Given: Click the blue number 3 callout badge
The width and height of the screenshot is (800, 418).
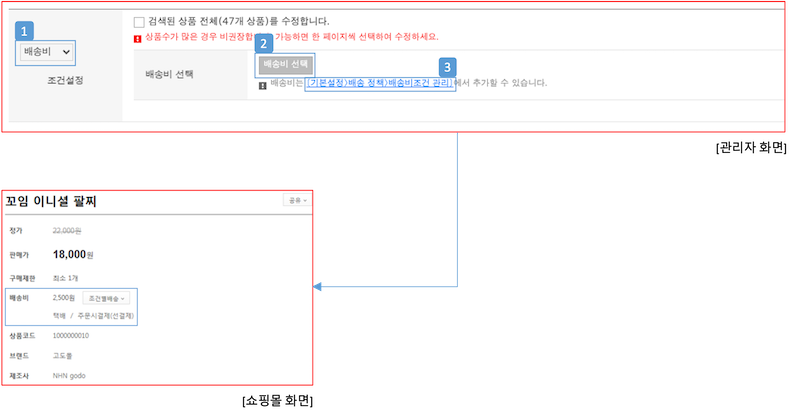Looking at the screenshot, I should click(x=449, y=66).
